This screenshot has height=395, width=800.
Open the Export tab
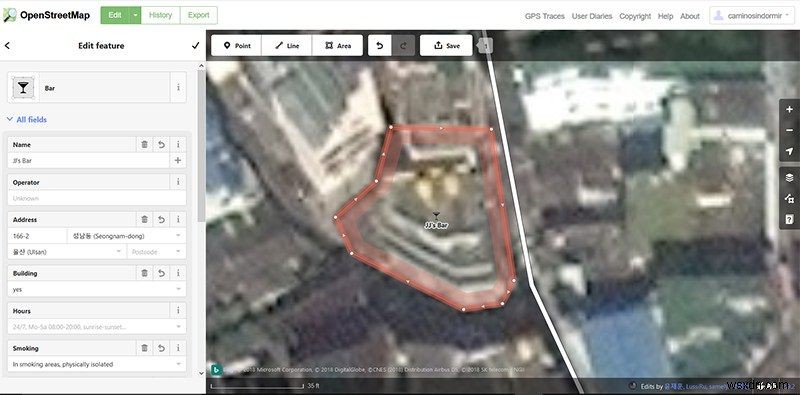point(198,15)
